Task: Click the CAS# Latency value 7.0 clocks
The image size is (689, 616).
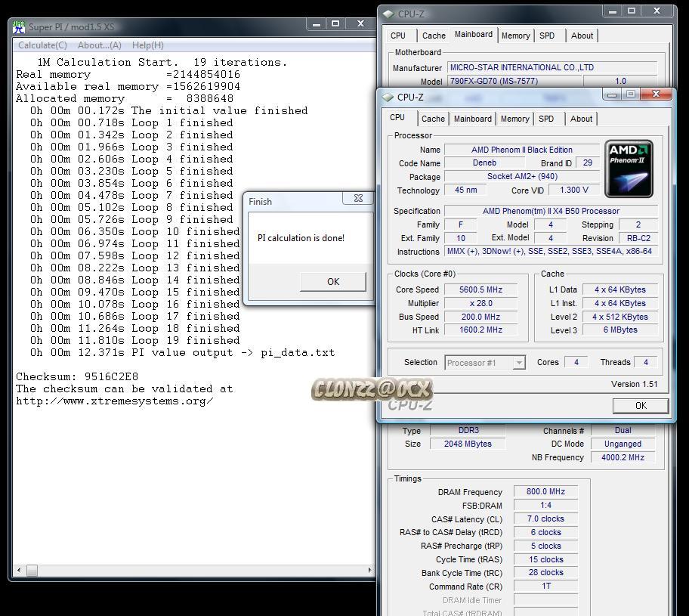Action: click(x=545, y=518)
